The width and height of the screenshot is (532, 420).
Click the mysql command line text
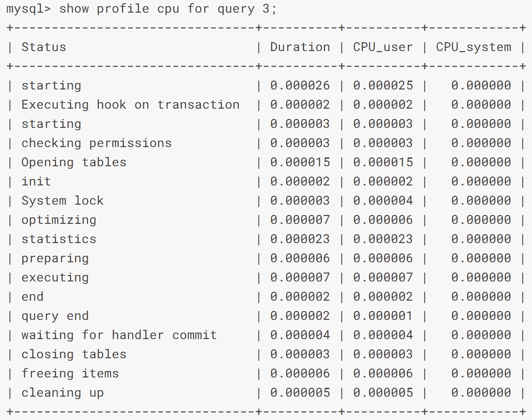[141, 9]
